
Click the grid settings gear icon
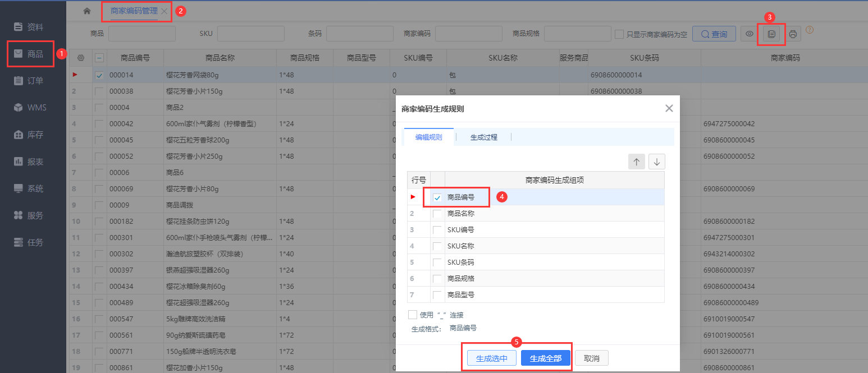point(80,58)
